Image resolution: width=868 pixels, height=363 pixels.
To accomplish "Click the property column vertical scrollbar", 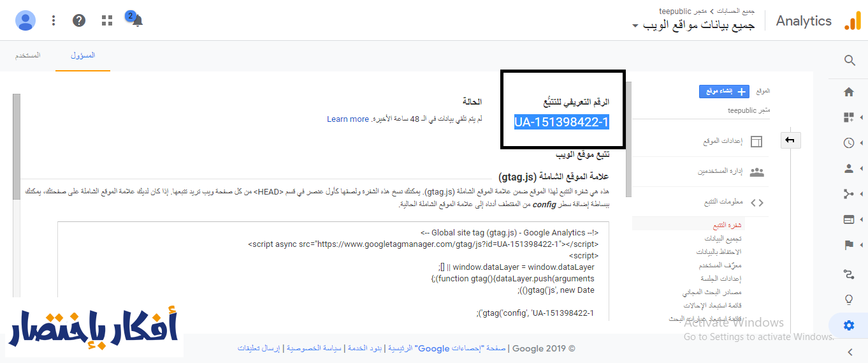I will pyautogui.click(x=629, y=139).
